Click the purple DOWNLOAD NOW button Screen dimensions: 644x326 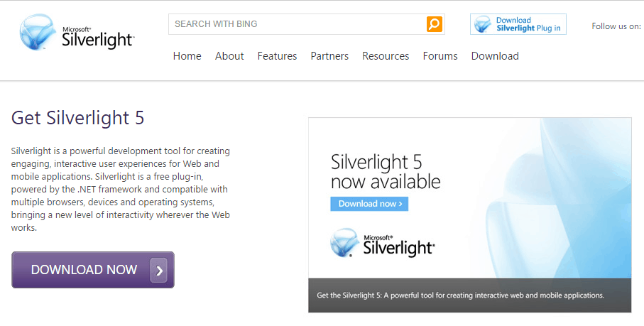pos(93,270)
